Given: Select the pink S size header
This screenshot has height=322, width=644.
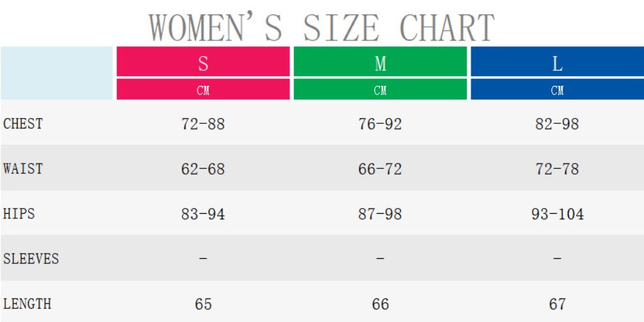Looking at the screenshot, I should (203, 64).
